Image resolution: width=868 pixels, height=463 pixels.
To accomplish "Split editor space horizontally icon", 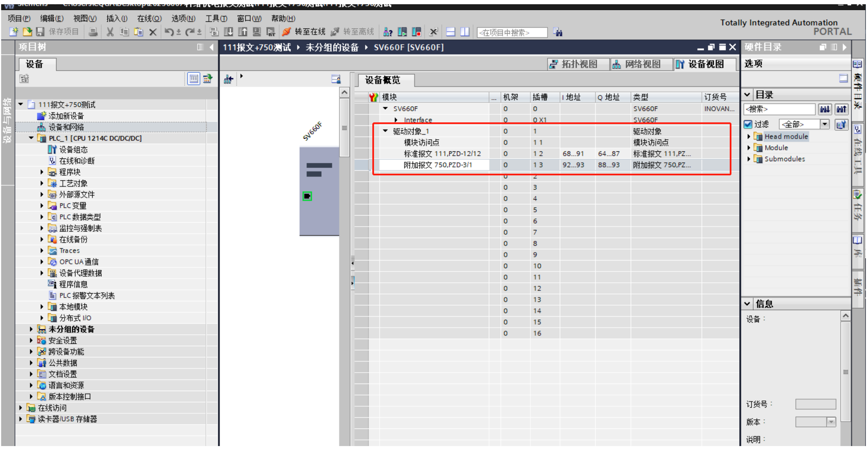I will 451,32.
